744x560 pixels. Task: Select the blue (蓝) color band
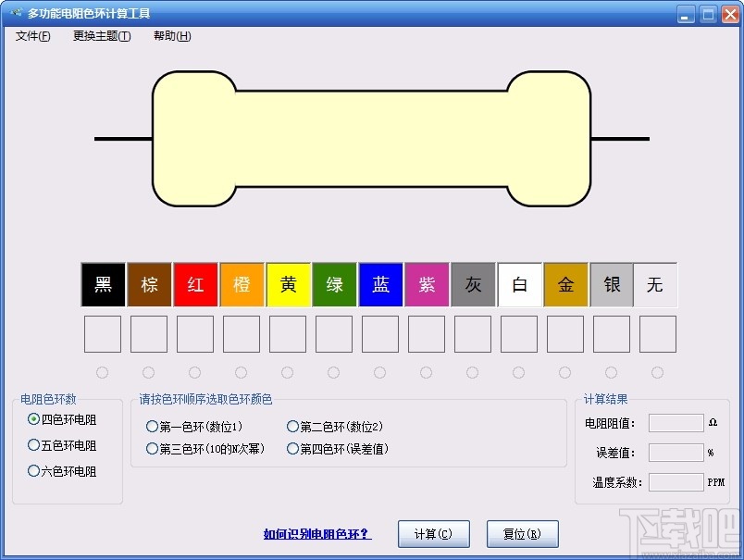(380, 284)
